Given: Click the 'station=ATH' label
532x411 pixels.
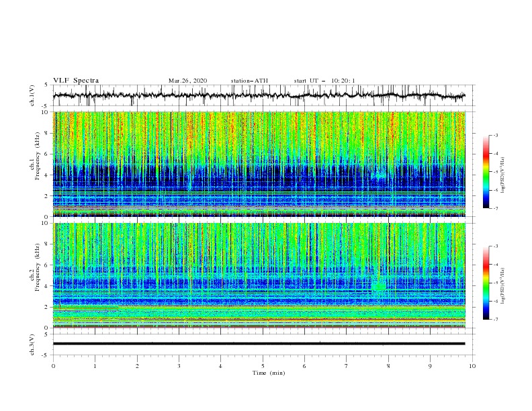Looking at the screenshot, I should pyautogui.click(x=249, y=81).
